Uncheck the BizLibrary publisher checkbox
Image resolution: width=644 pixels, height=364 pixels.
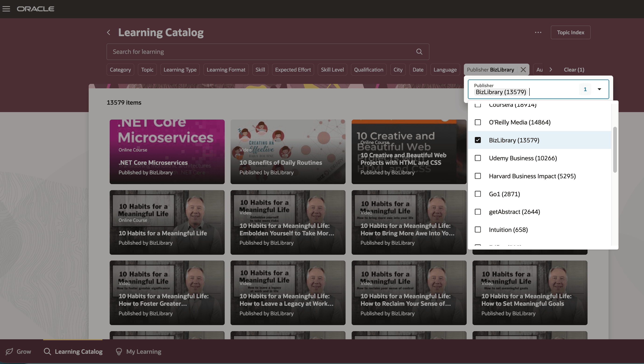(x=478, y=140)
